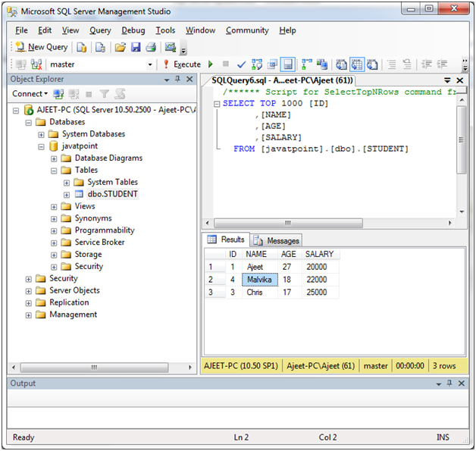Open the File menu
The image size is (476, 451).
pos(21,30)
